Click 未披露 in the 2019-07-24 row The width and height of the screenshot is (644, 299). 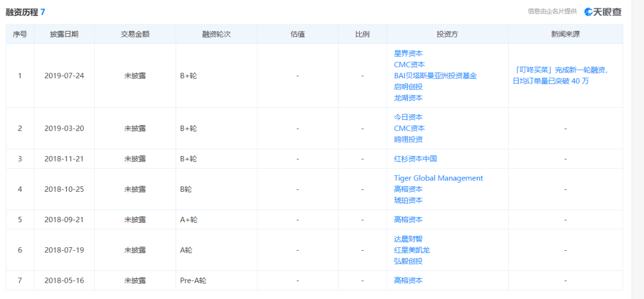click(x=135, y=76)
